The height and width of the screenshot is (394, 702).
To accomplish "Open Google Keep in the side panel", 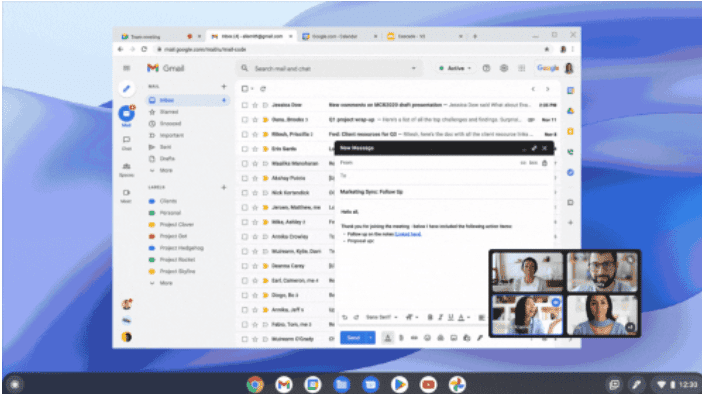I will (x=570, y=131).
